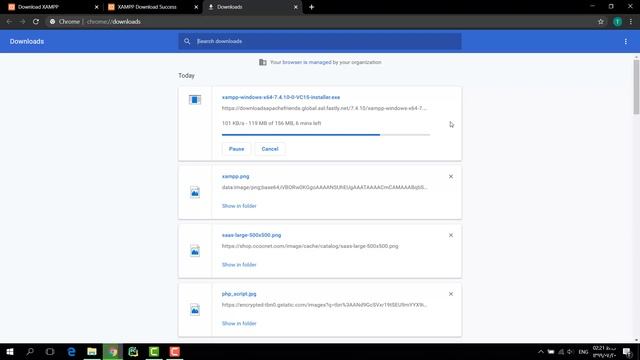This screenshot has width=640, height=360.
Task: Open the notification action center
Action: [x=627, y=351]
